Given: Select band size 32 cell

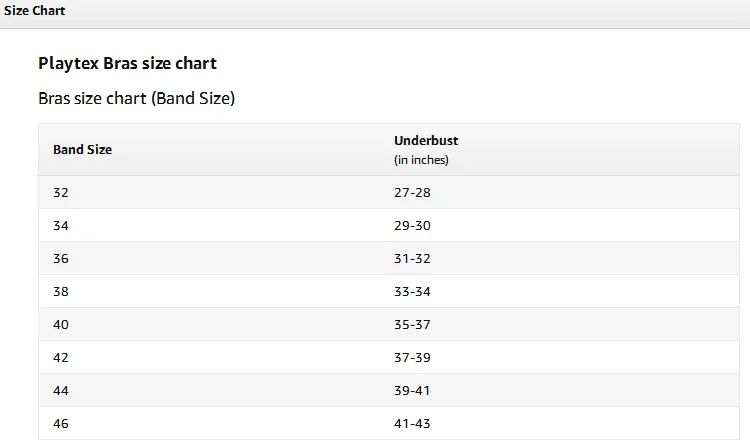Looking at the screenshot, I should 61,192.
